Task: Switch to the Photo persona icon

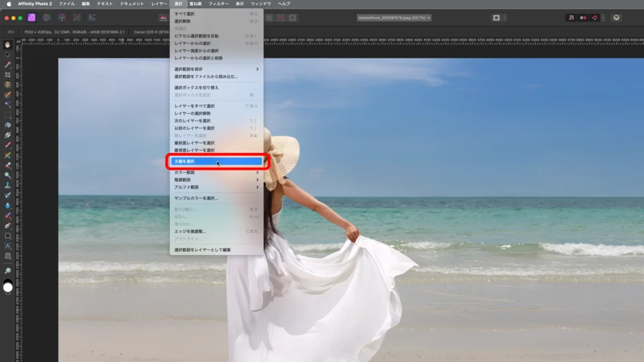Action: (x=31, y=18)
